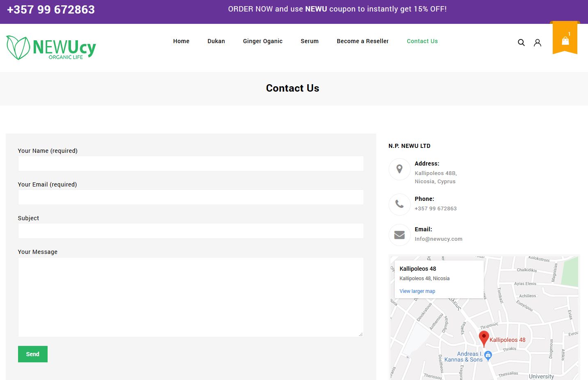The width and height of the screenshot is (588, 380).
Task: Click the address location pin icon
Action: pos(399,169)
